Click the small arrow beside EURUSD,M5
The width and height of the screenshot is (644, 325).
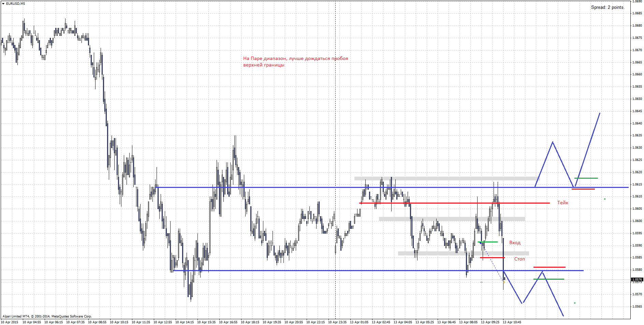tap(3, 3)
